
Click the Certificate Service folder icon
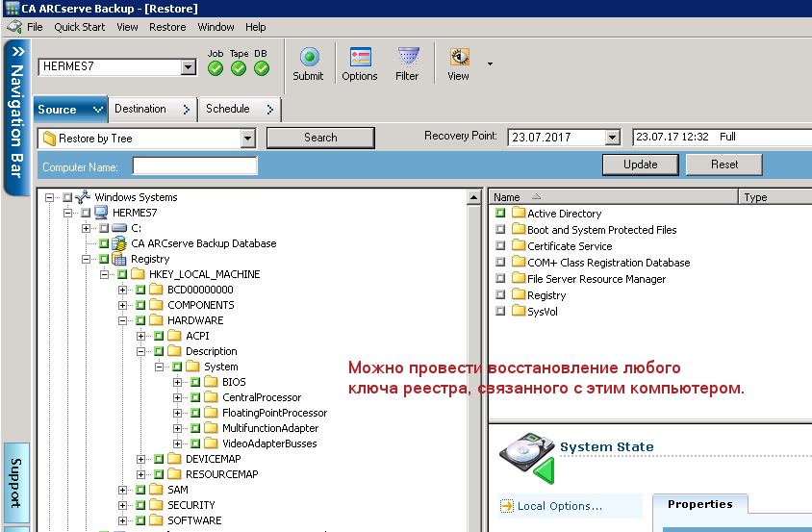(519, 245)
